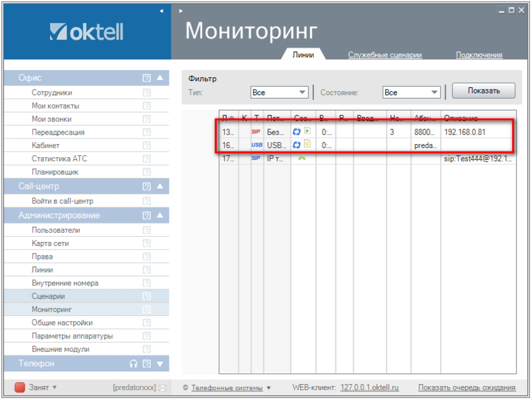Click help icon in Офис section header
Image resolution: width=532 pixels, height=400 pixels.
pyautogui.click(x=147, y=78)
